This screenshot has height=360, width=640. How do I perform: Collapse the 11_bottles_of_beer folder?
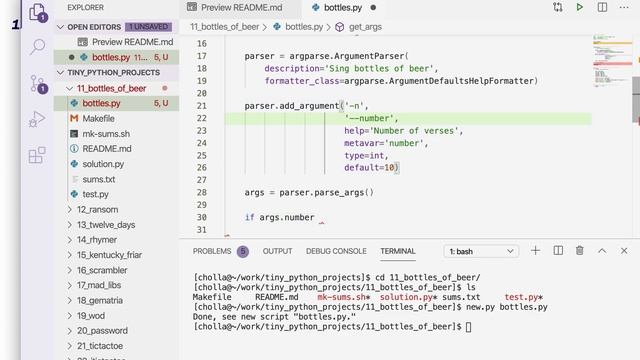69,88
